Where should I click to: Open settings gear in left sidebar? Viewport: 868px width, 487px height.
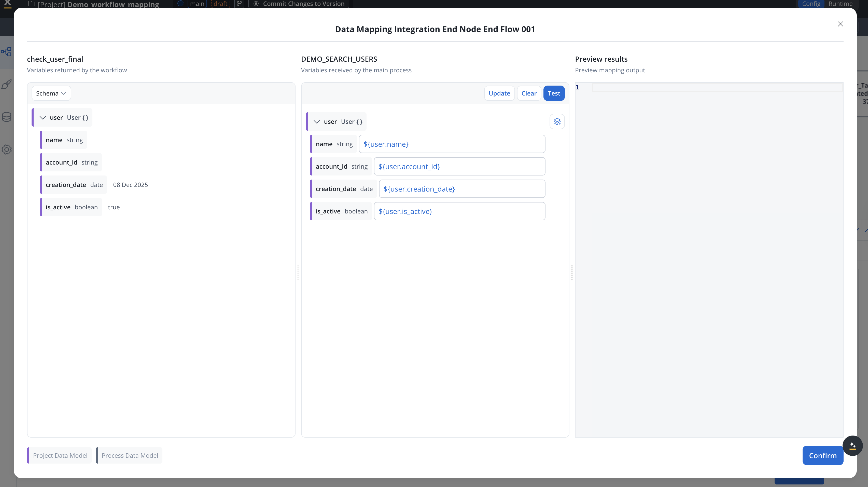[6, 150]
